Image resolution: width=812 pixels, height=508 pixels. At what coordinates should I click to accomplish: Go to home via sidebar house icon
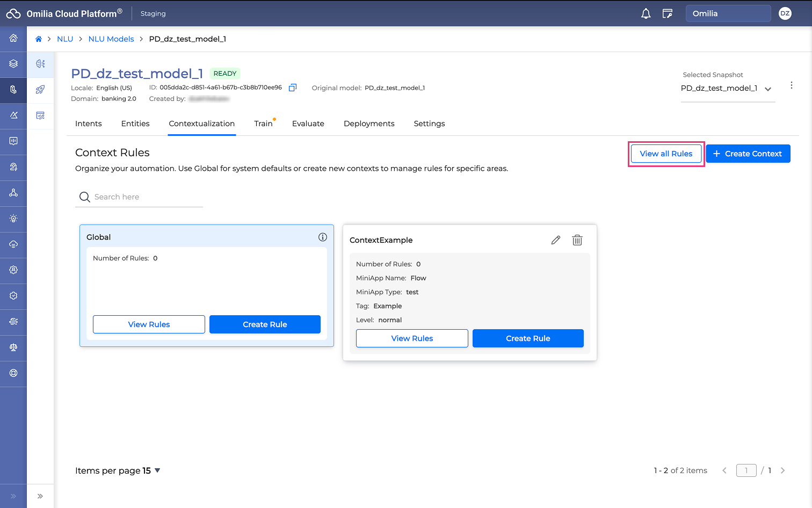coord(13,38)
